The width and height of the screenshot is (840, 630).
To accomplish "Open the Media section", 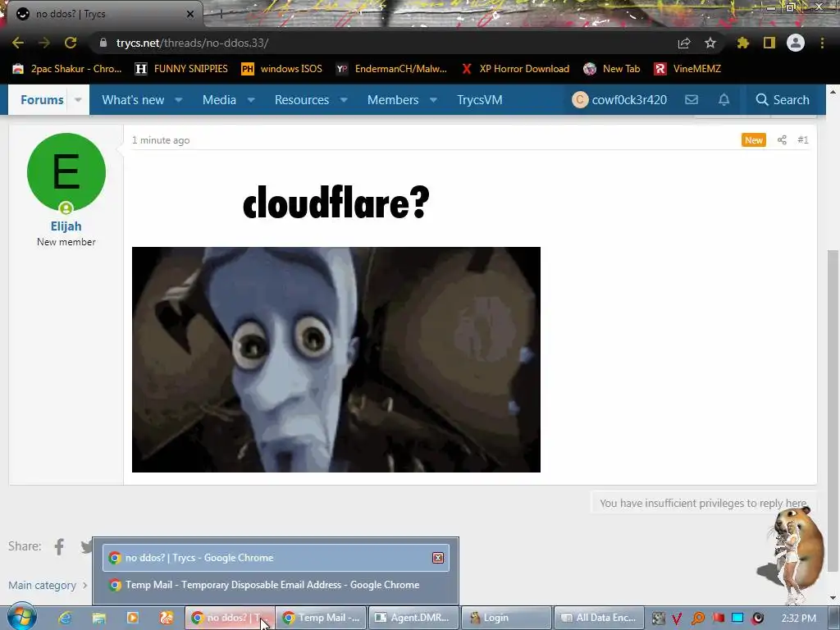I will (x=219, y=99).
